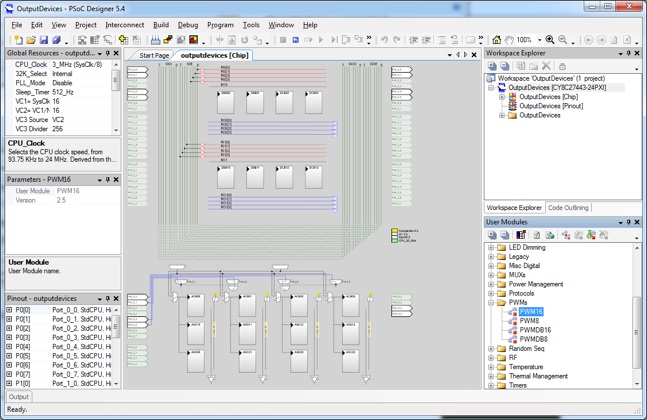Click Expand All icon in Workspace Explorer
The image size is (647, 420).
tap(492, 66)
